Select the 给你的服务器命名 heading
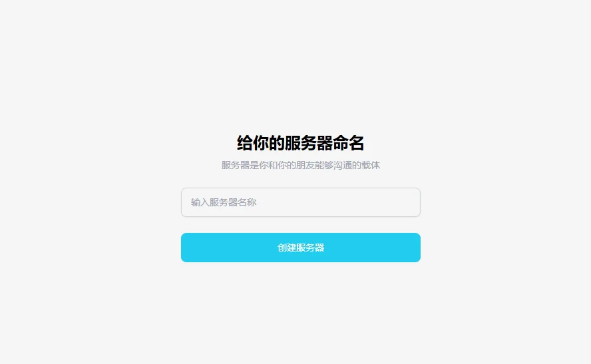 tap(300, 143)
